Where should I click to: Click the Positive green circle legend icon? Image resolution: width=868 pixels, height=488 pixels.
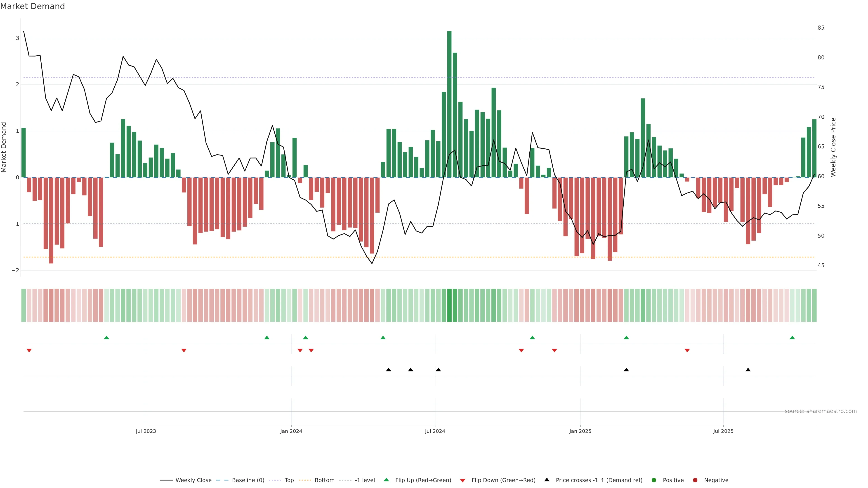click(654, 480)
